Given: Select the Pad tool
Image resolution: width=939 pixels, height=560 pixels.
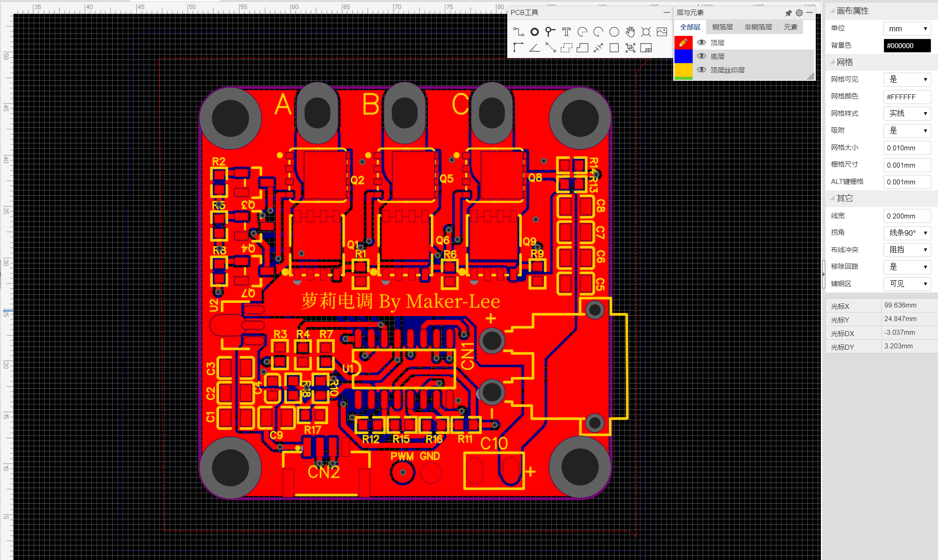Looking at the screenshot, I should pyautogui.click(x=534, y=32).
